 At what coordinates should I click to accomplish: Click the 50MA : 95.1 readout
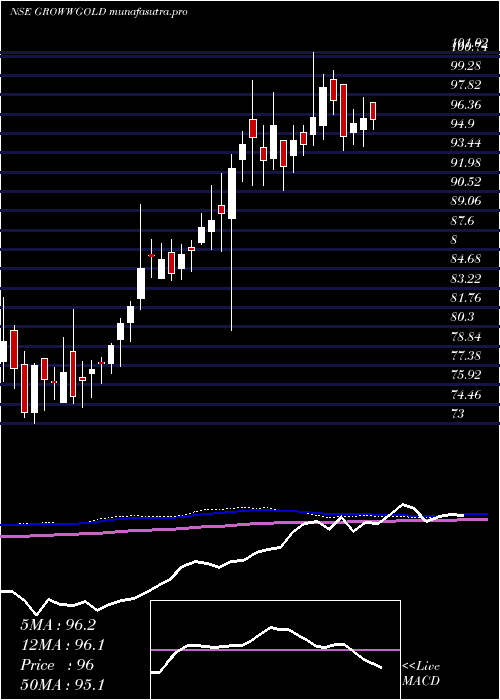point(62,684)
